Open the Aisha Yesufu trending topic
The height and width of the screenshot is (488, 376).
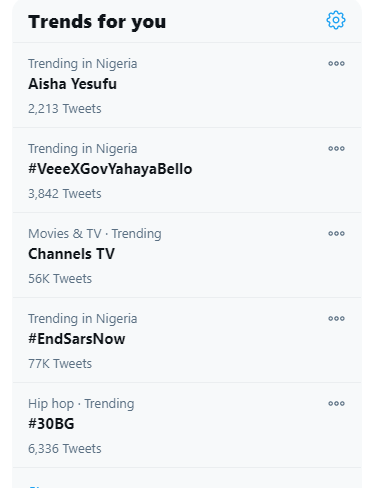click(72, 84)
